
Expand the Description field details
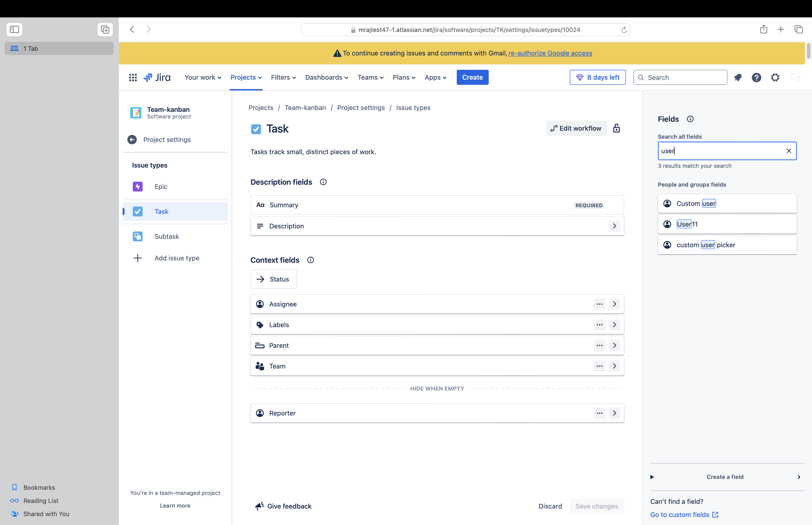pyautogui.click(x=614, y=226)
